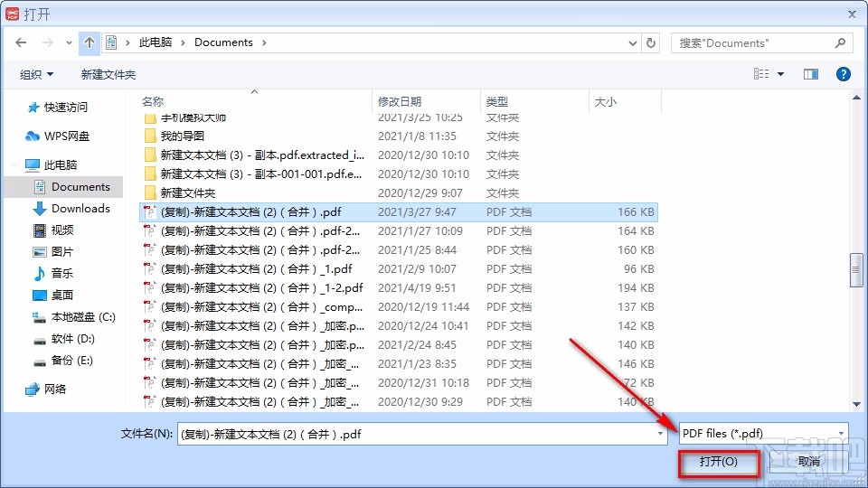Select the PDF dated 2021/1/25 8:44

click(x=399, y=249)
